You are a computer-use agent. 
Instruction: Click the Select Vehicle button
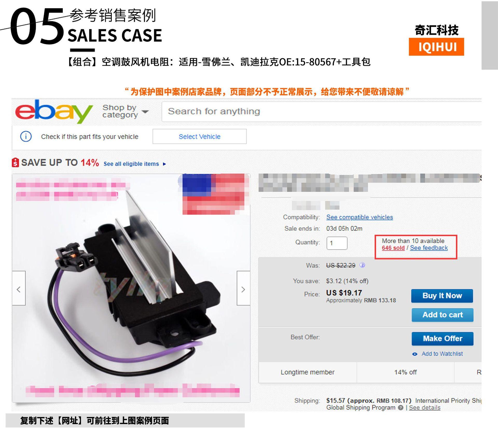199,136
